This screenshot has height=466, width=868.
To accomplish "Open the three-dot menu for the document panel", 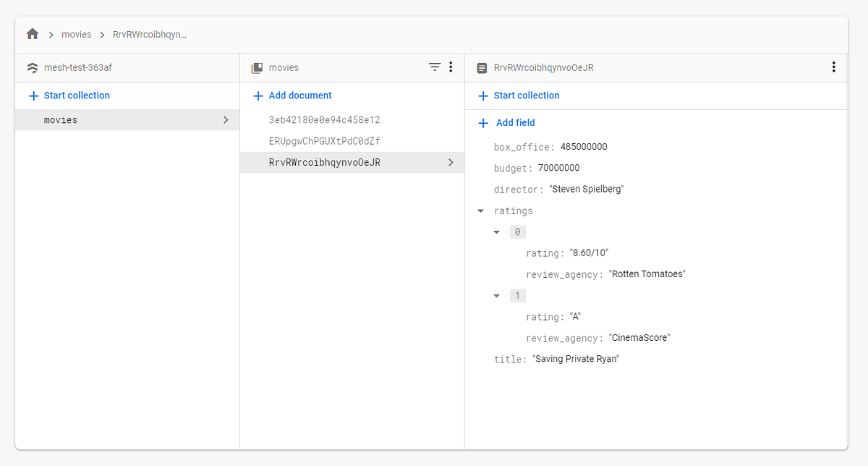I will tap(833, 67).
